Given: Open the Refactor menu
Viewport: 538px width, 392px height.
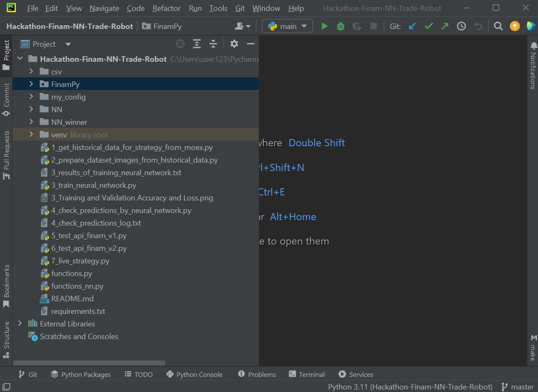Looking at the screenshot, I should [x=167, y=8].
